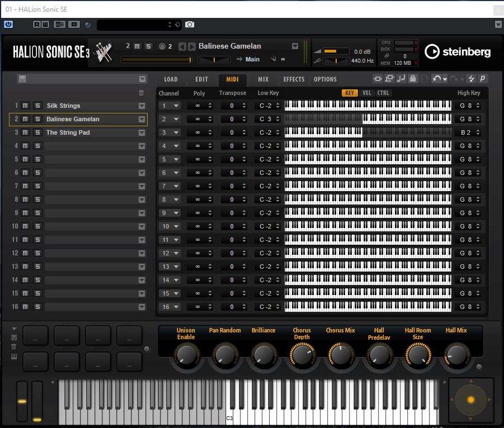Open the MIDI channel dropdown for row 1

click(169, 106)
